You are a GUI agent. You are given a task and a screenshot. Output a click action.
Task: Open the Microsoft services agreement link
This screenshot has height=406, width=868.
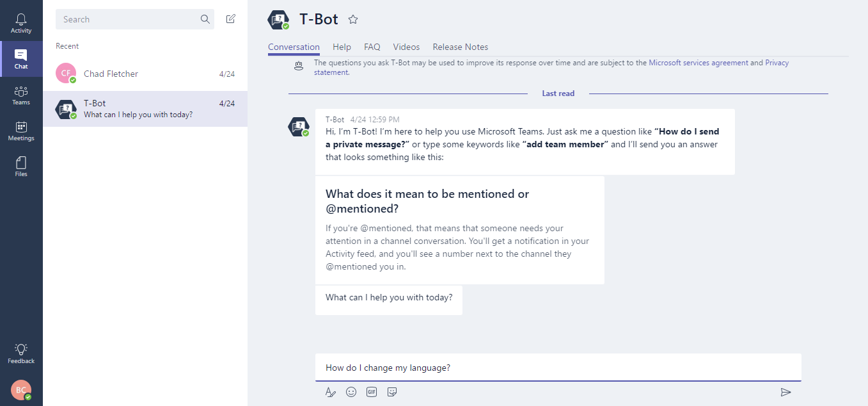click(x=698, y=63)
